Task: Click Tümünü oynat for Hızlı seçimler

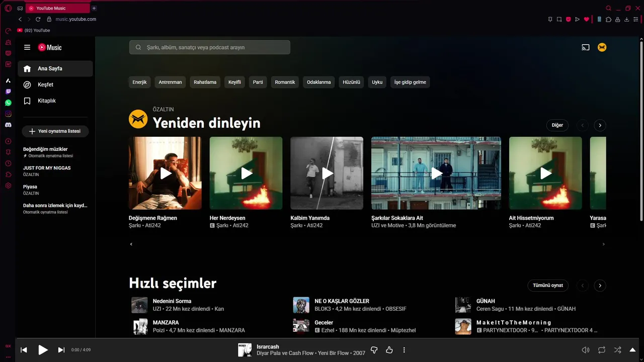Action: coord(548,286)
